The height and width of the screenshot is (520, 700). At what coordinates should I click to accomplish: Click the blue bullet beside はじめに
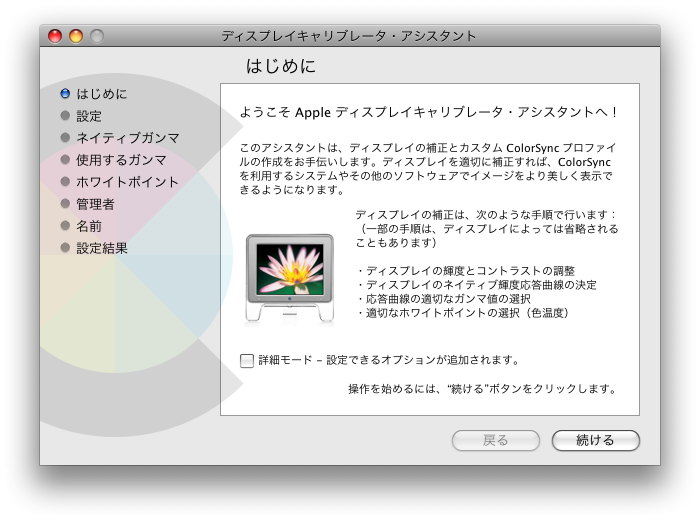[x=65, y=93]
